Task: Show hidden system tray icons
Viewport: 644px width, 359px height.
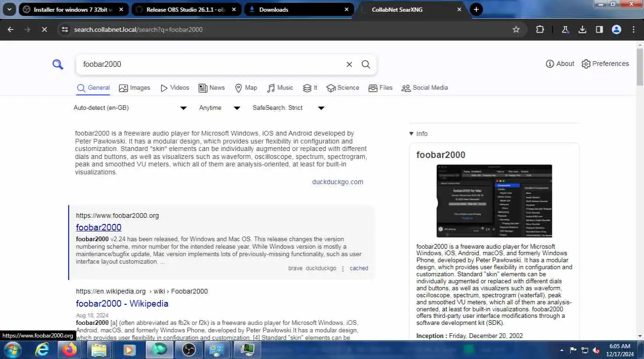Action: pyautogui.click(x=562, y=350)
